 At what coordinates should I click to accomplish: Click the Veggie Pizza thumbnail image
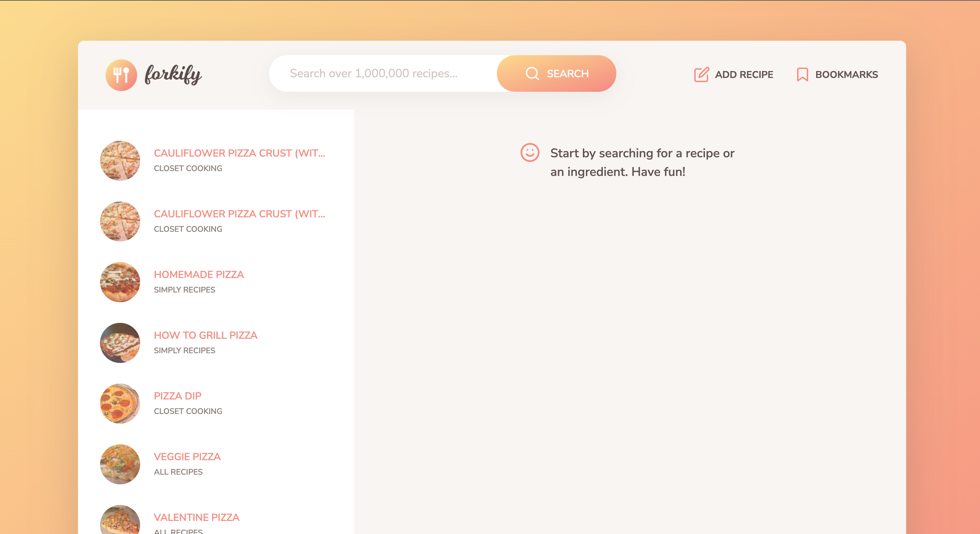120,464
